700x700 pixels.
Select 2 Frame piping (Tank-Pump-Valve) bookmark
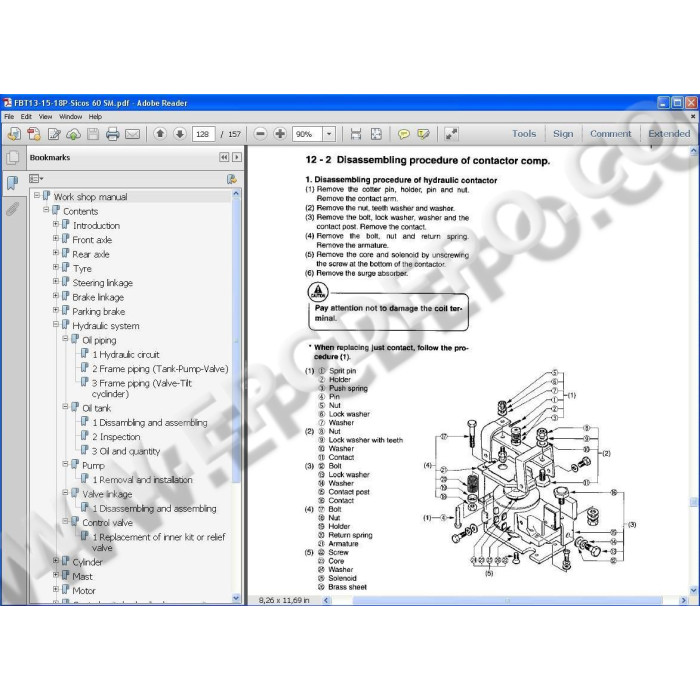[x=160, y=369]
